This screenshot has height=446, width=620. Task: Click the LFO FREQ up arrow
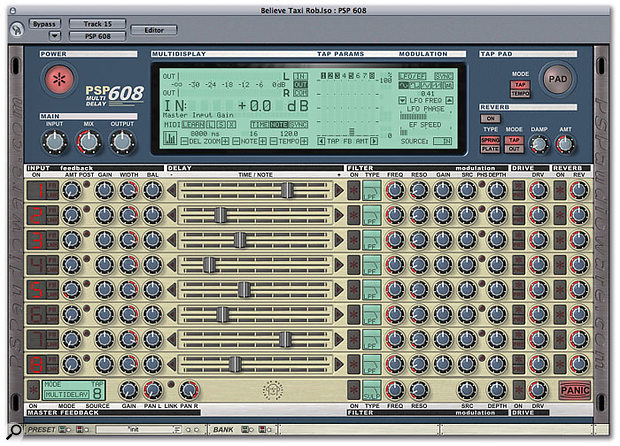coord(449,100)
